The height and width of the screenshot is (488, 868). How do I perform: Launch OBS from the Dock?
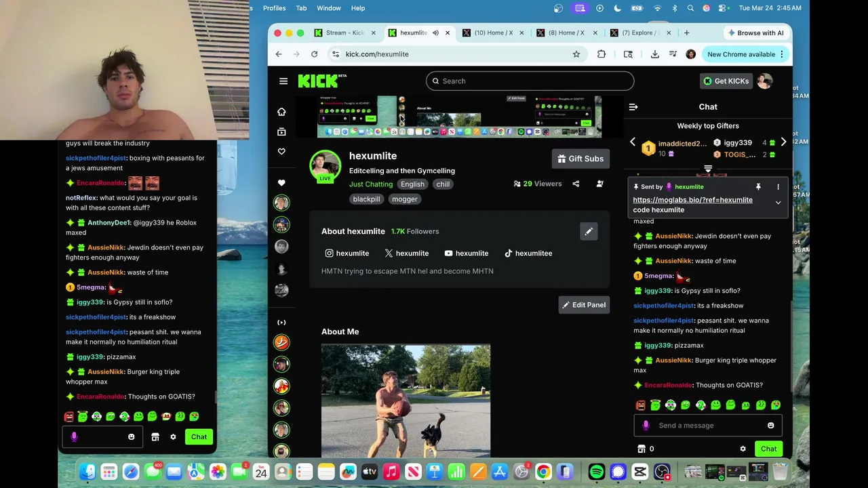[662, 472]
